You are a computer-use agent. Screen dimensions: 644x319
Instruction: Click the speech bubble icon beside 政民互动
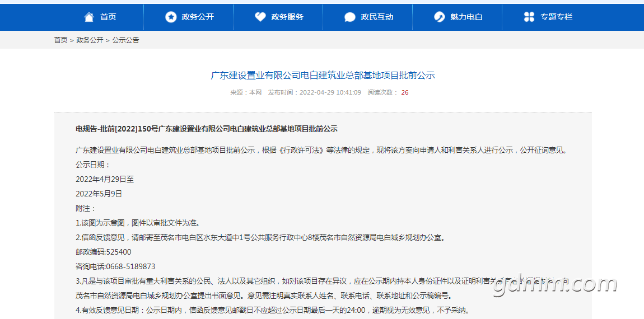(350, 17)
